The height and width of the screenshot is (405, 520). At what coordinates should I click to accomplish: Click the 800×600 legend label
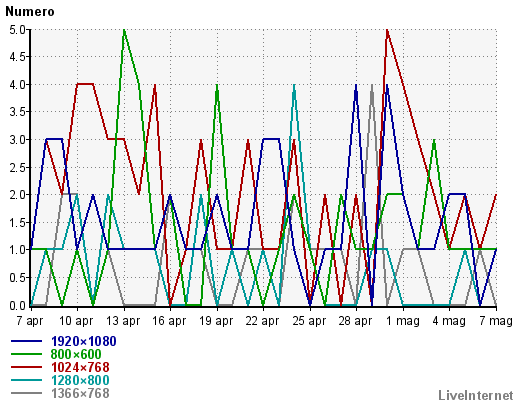[76, 354]
